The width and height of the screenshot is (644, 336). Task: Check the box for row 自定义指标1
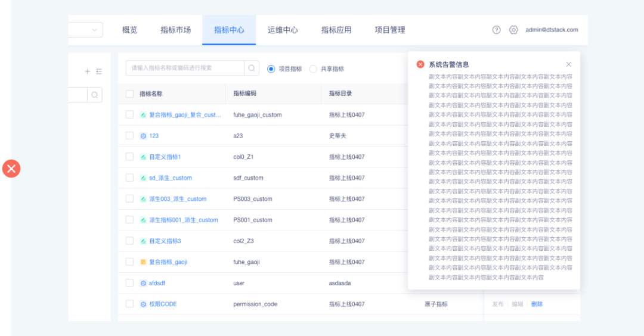click(129, 157)
